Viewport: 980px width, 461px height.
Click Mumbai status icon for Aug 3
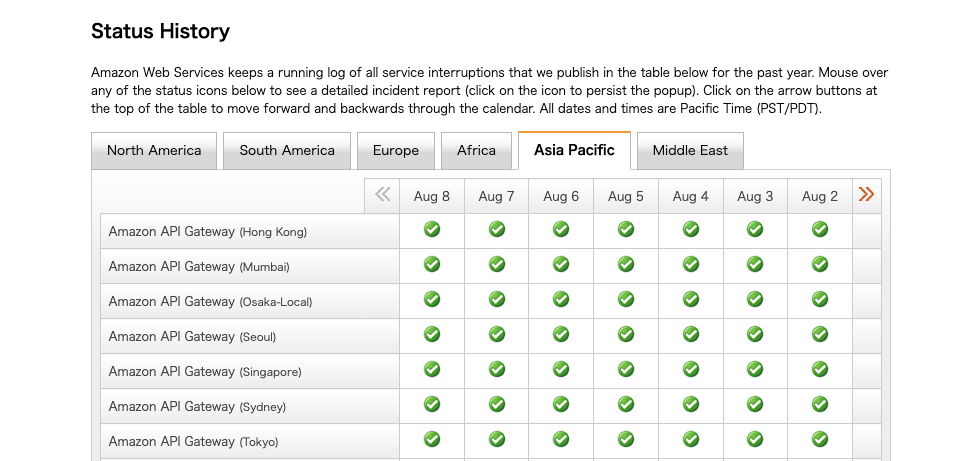click(x=755, y=264)
